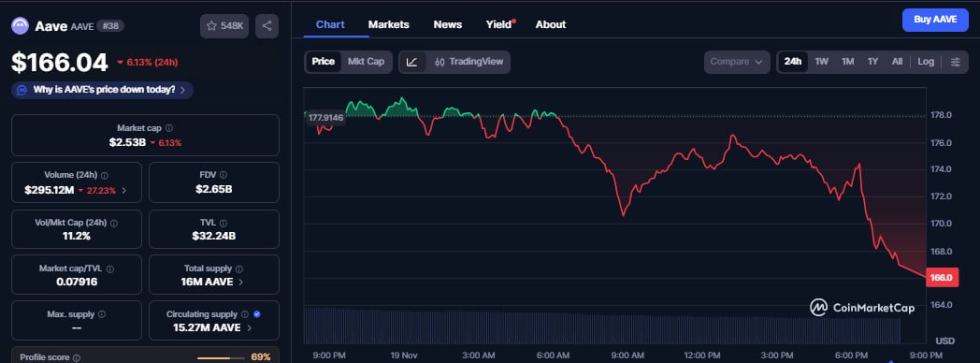Click info icon next to Profile score
This screenshot has width=980, height=363.
[77, 358]
